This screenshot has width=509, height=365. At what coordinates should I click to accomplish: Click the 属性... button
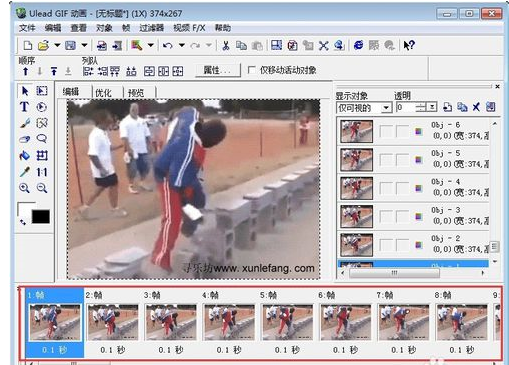(217, 70)
